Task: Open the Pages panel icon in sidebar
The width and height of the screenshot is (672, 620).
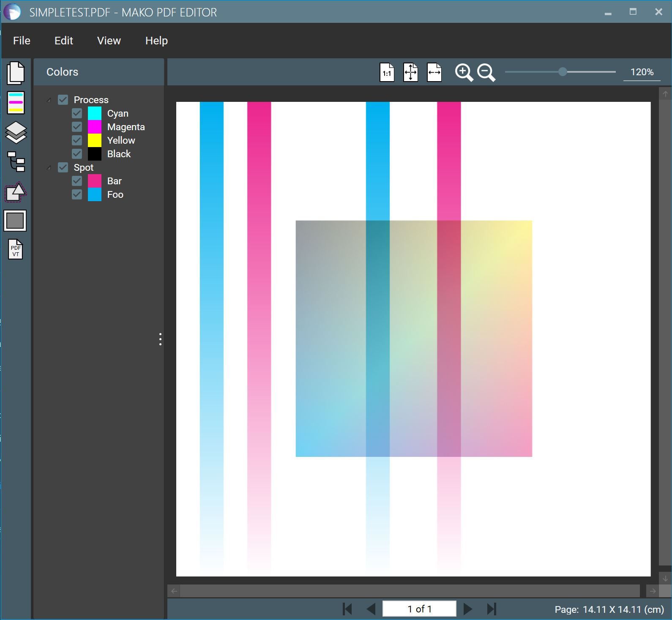Action: pyautogui.click(x=16, y=73)
